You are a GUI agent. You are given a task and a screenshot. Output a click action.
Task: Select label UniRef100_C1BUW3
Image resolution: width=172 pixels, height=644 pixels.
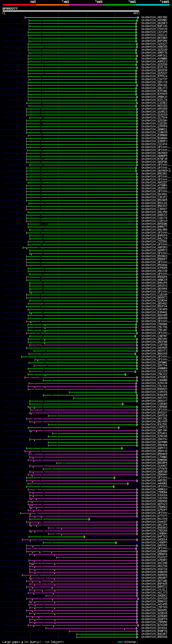click(x=154, y=404)
